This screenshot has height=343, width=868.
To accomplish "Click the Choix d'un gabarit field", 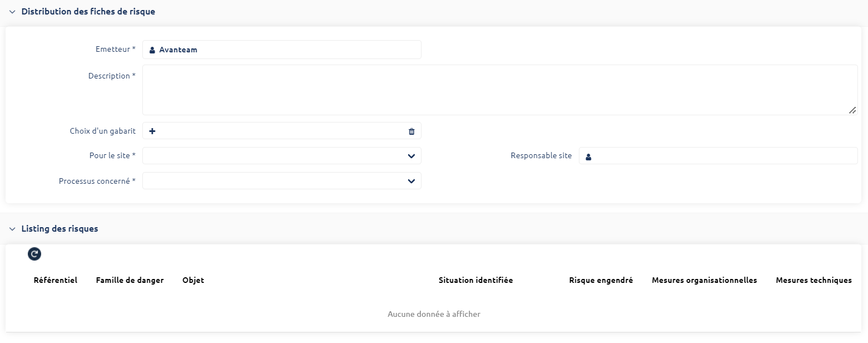I will pos(278,131).
